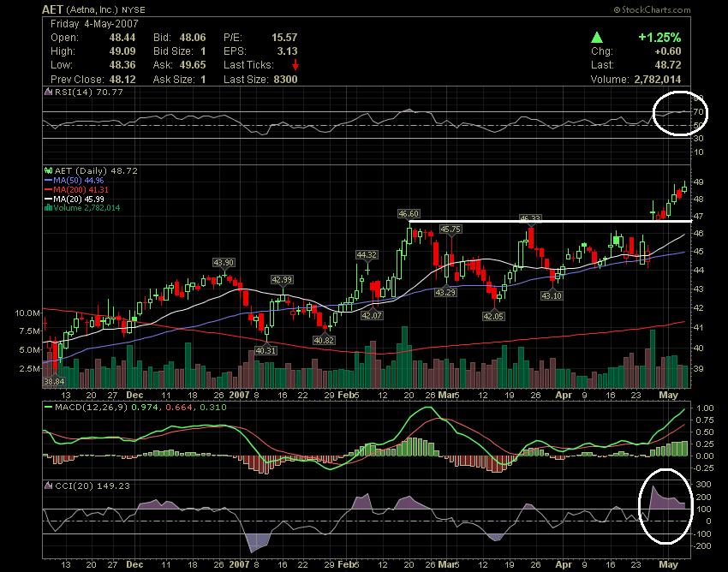728x572 pixels.
Task: Click the CCI(20) indicator icon
Action: tap(48, 486)
